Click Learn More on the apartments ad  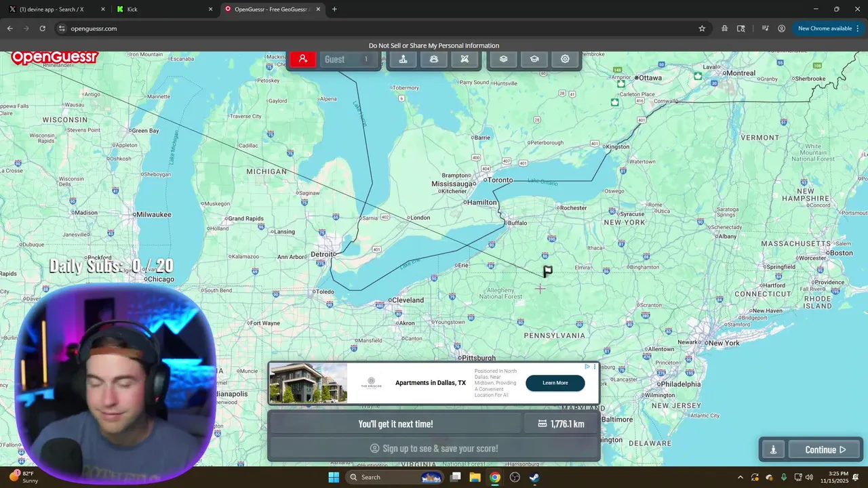tap(555, 383)
